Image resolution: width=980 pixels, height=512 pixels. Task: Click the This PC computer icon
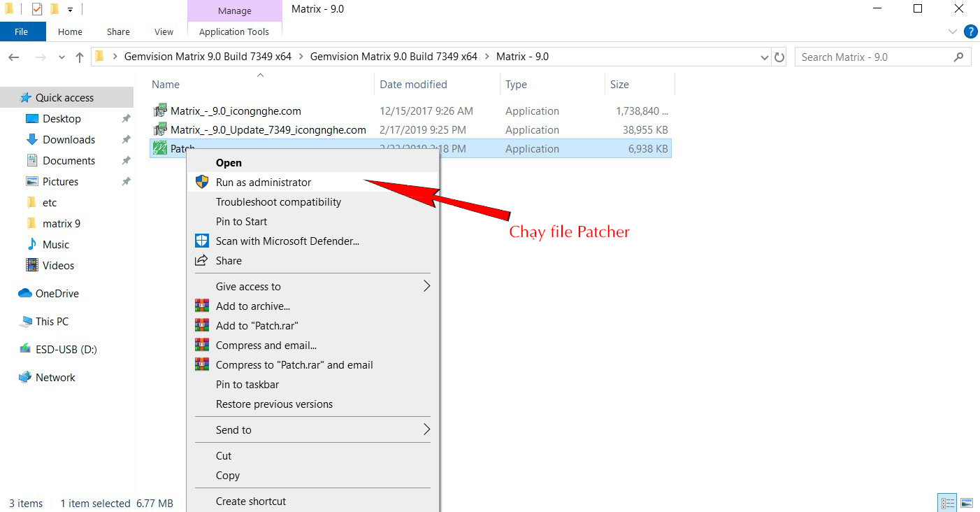click(x=26, y=322)
